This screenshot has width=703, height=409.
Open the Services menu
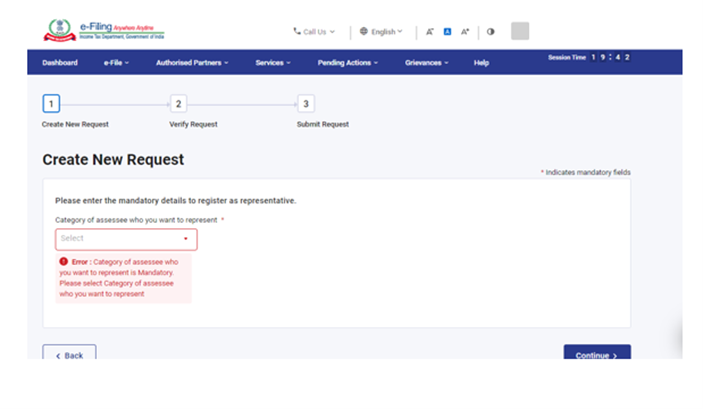(272, 63)
